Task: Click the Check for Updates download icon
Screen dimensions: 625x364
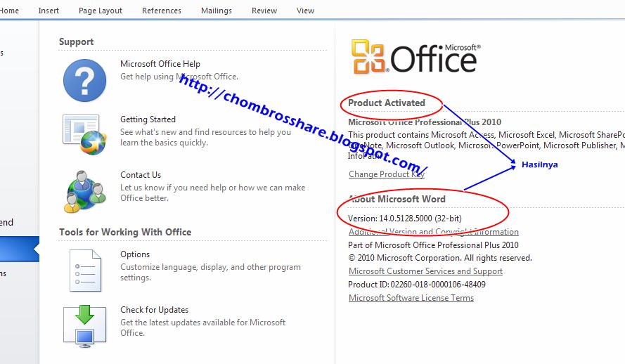Action: [84, 327]
